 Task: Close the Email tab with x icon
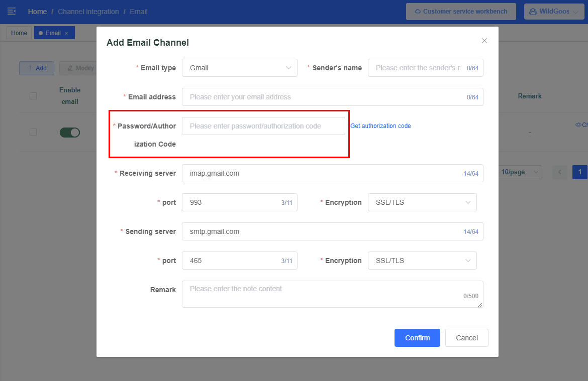pyautogui.click(x=66, y=34)
